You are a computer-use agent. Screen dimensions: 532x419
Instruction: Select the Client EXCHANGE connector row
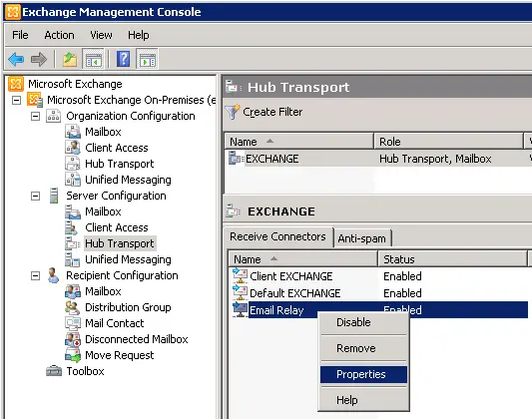[379, 276]
